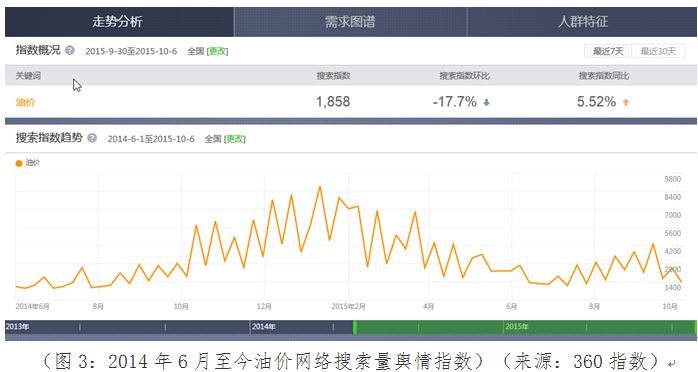Switch to the 走势分析 tab
698x372 pixels.
[119, 21]
